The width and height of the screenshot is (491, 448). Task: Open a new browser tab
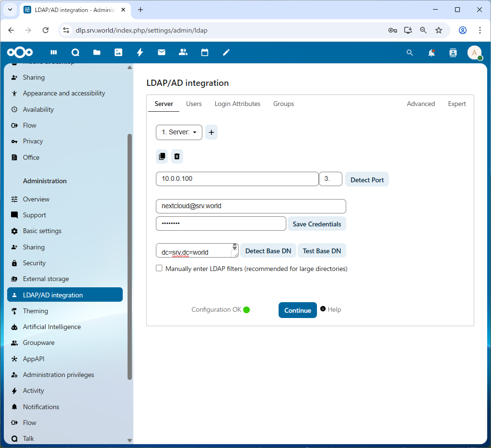140,10
